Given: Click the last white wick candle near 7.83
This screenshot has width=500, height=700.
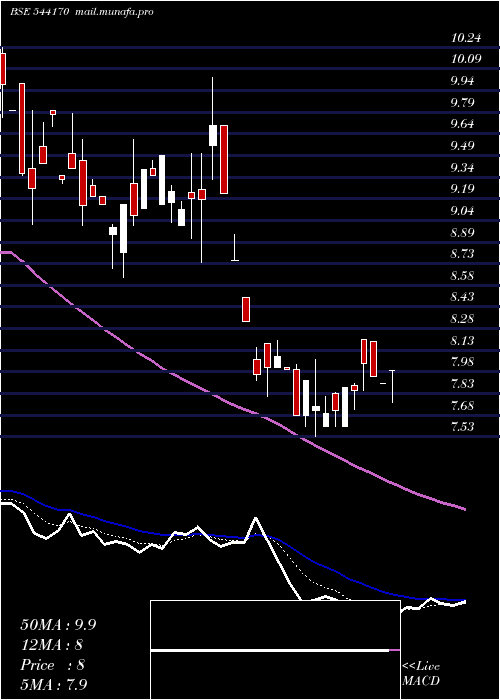Looking at the screenshot, I should [392, 387].
